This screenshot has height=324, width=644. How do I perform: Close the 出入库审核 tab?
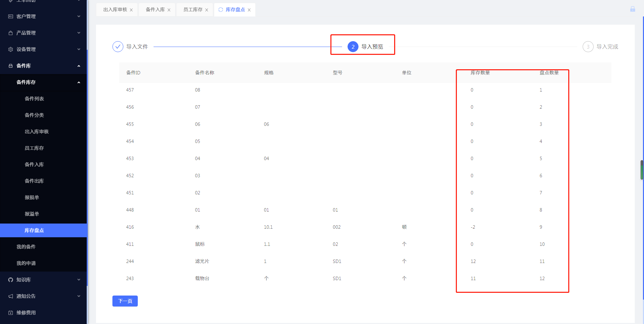coord(132,10)
